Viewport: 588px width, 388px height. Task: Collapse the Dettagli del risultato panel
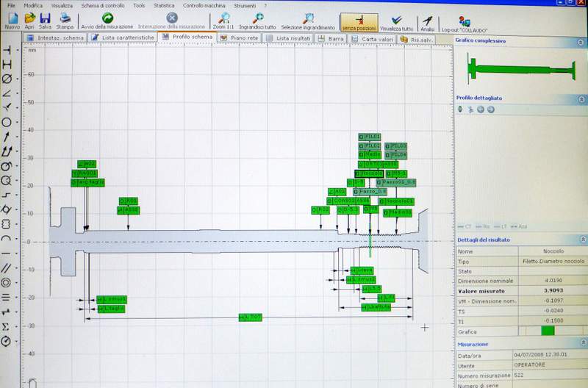(582, 240)
